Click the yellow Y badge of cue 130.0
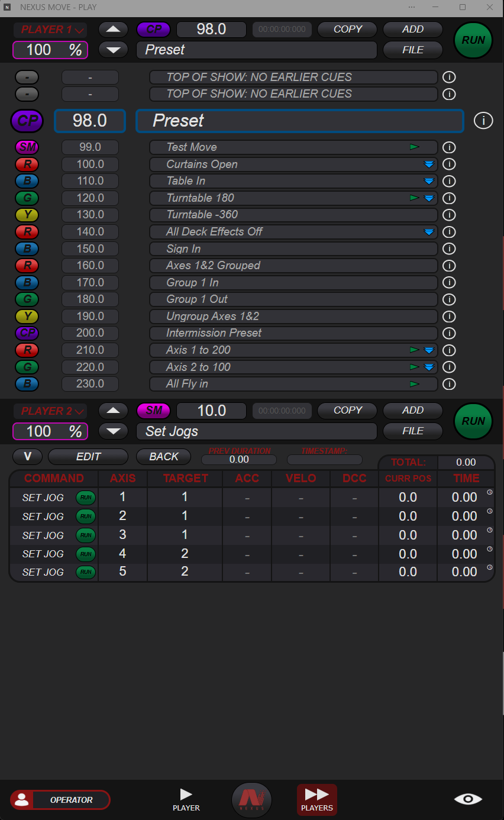 pyautogui.click(x=27, y=215)
